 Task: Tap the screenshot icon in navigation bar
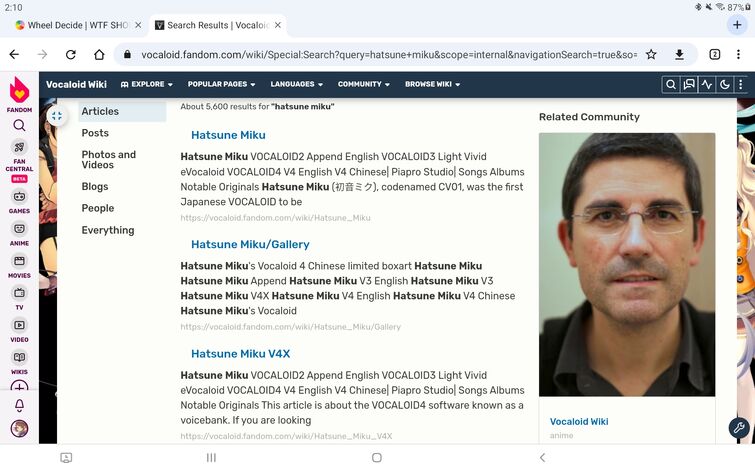[66, 458]
